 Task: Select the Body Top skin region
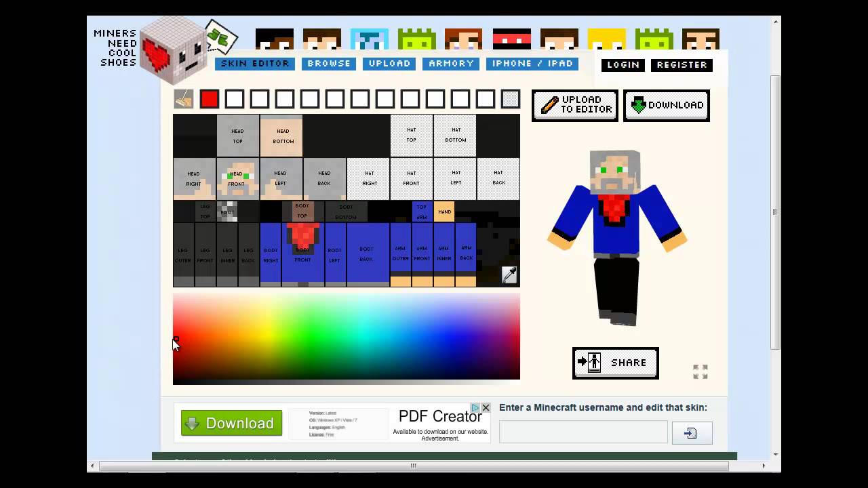coord(303,211)
